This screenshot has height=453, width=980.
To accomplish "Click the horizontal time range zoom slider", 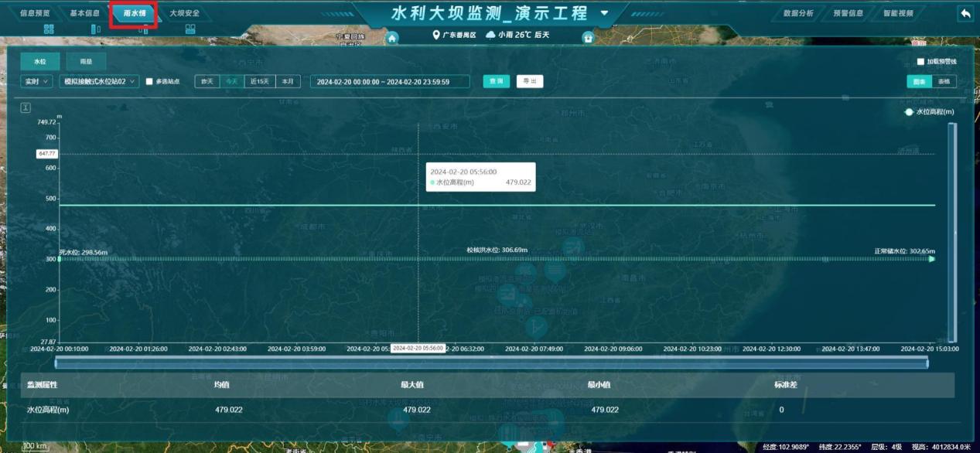I will tap(491, 363).
